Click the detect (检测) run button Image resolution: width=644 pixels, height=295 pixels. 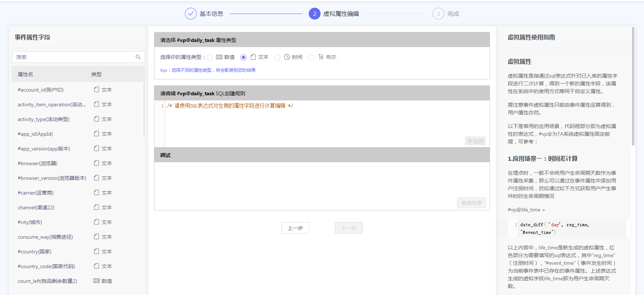click(x=475, y=141)
